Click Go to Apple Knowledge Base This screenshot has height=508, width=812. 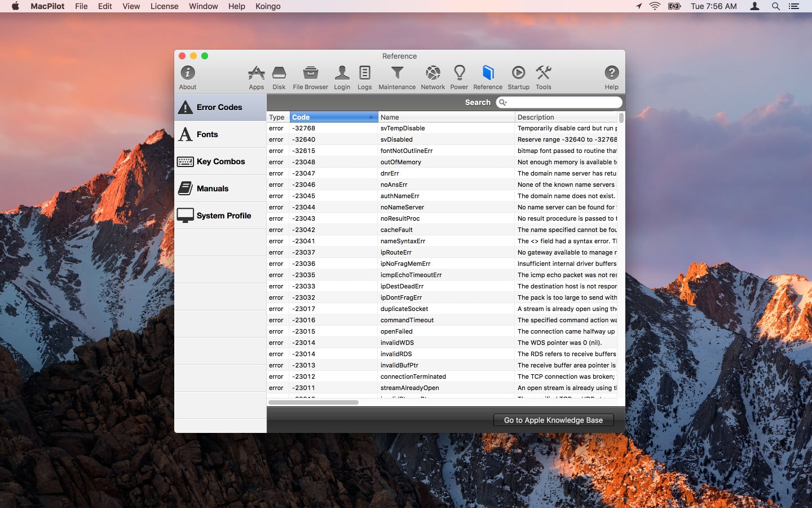pos(553,420)
